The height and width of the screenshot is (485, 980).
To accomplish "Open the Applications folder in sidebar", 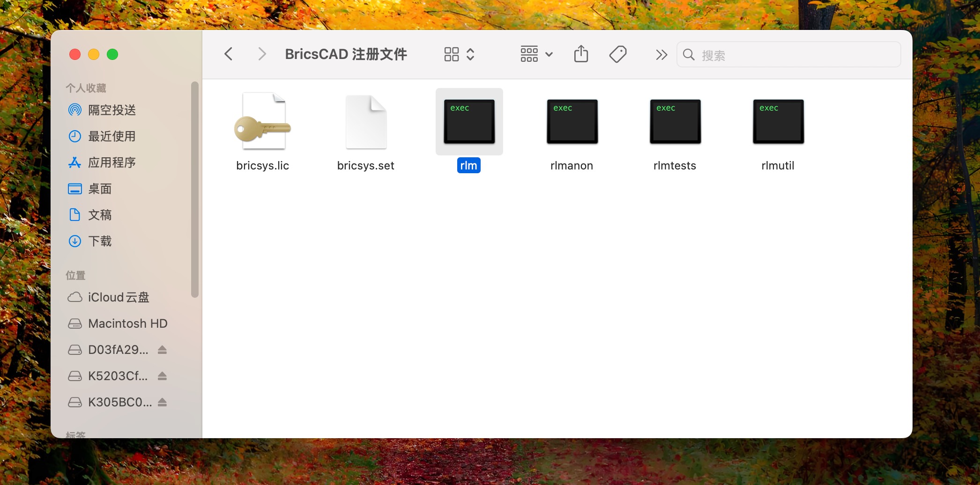I will [111, 162].
